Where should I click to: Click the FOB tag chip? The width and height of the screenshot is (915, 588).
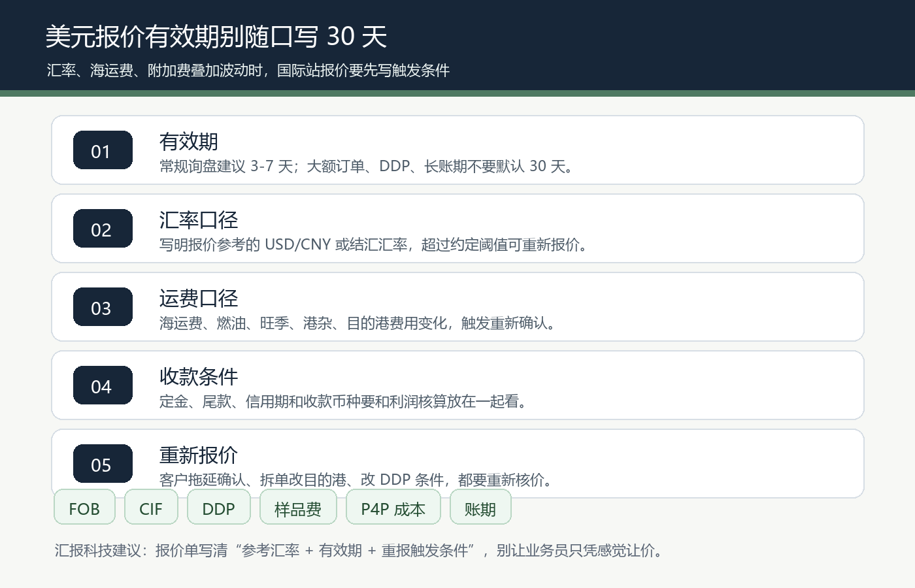coord(84,507)
